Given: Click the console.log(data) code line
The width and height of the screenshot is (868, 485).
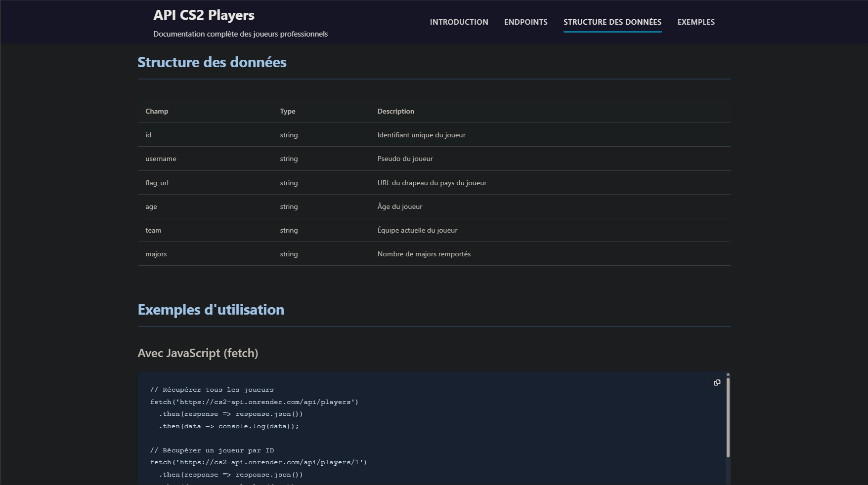Looking at the screenshot, I should [x=228, y=426].
